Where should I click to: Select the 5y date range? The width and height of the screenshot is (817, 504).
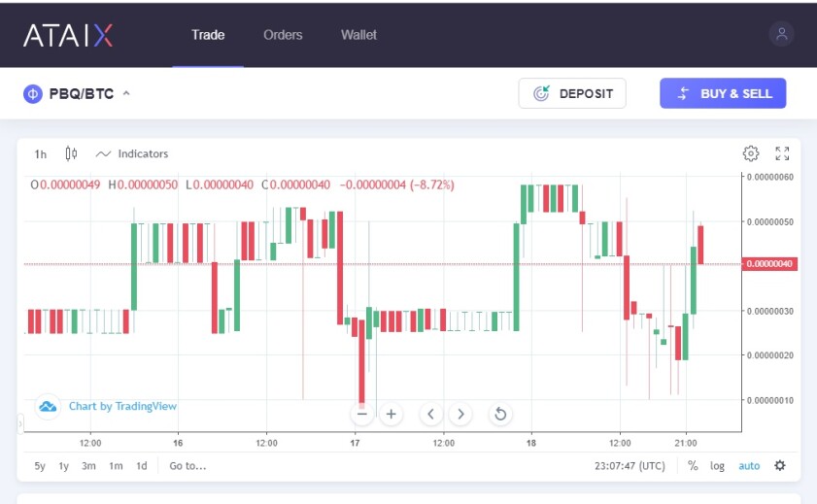click(x=40, y=466)
